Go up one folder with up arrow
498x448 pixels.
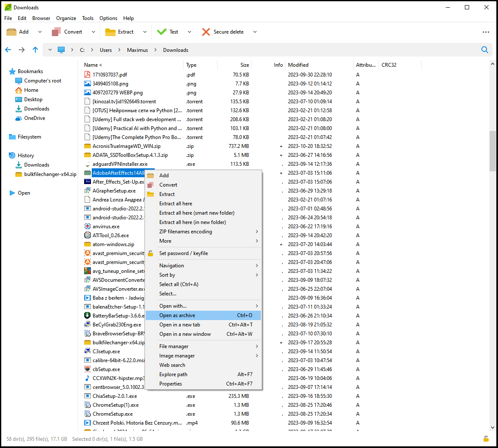pos(35,50)
